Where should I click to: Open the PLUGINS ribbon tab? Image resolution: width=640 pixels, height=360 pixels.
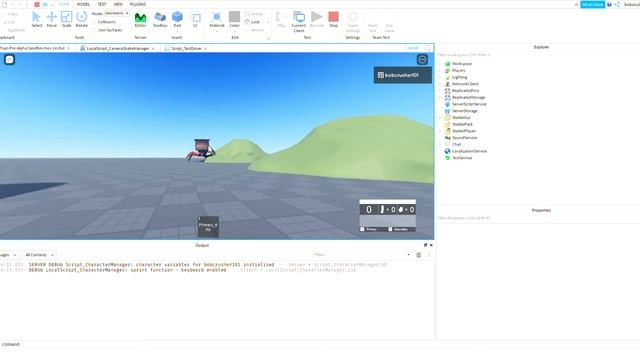[x=138, y=4]
